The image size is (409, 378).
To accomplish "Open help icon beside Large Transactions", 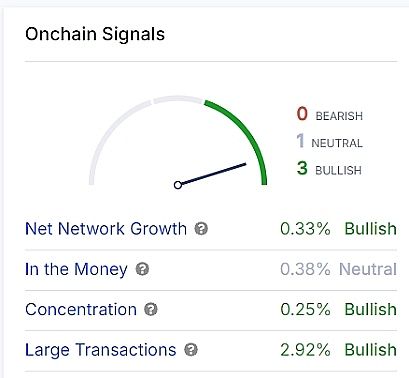I will coord(191,350).
